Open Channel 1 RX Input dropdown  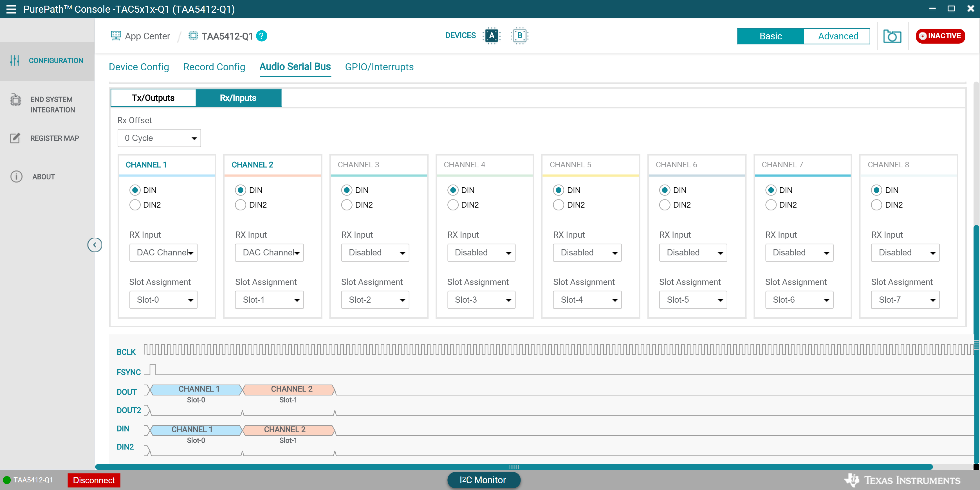(163, 253)
